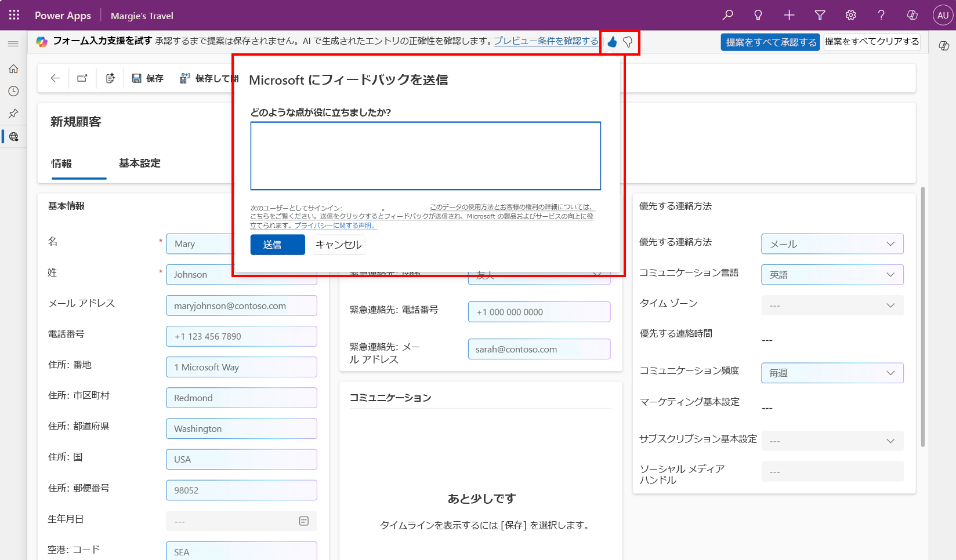Click the 送信 submit button
The image size is (956, 560).
coord(278,245)
